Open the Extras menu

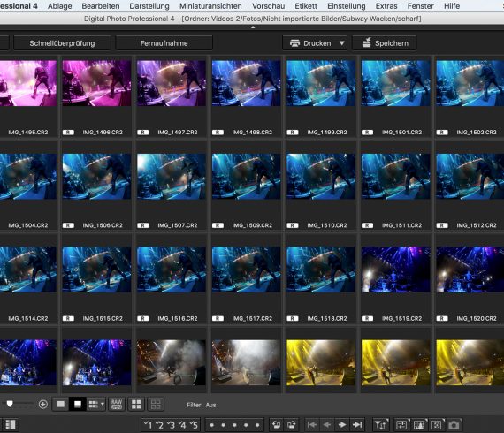386,6
